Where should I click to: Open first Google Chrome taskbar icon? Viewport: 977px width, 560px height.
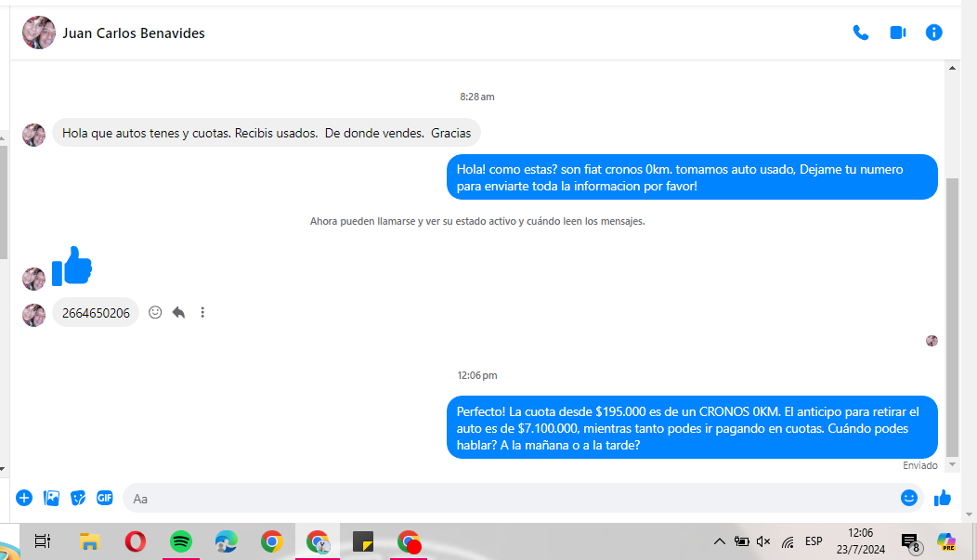pos(272,541)
